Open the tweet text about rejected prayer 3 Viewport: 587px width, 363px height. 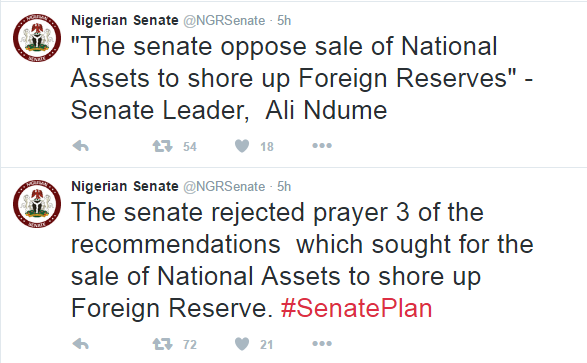302,260
